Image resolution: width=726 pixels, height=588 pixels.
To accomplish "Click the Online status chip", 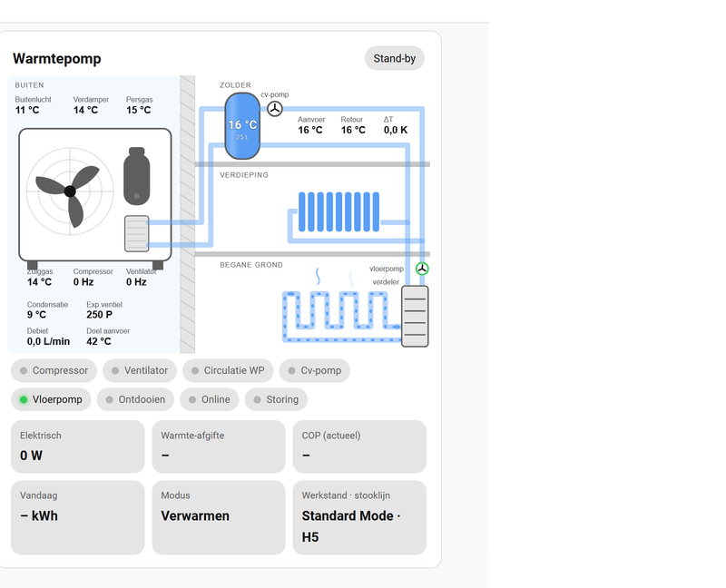I will [x=210, y=399].
